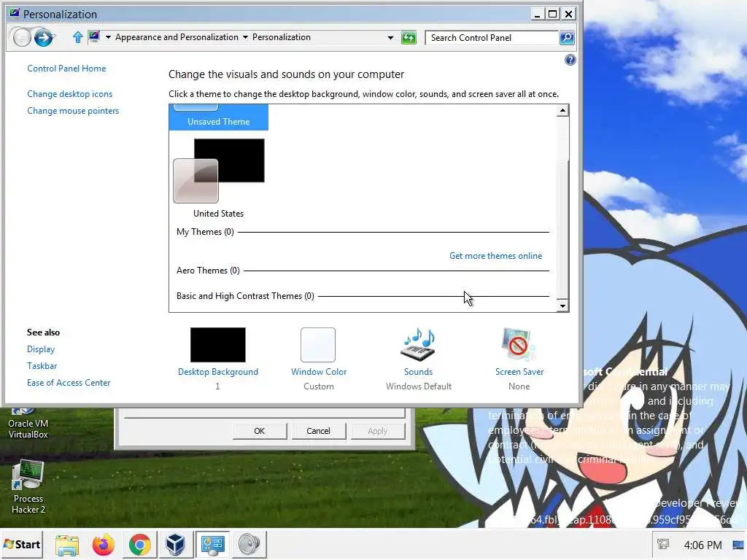Click Get more themes online link
The height and width of the screenshot is (560, 747).
click(495, 256)
